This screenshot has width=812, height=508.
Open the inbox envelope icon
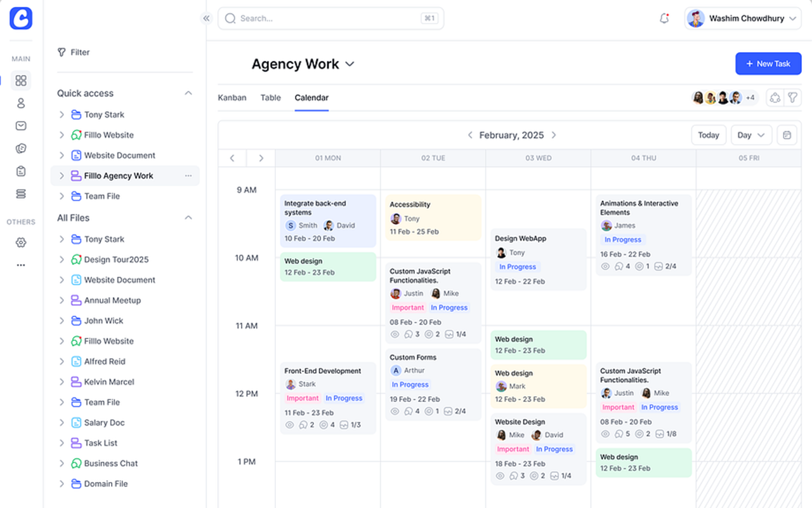[21, 125]
